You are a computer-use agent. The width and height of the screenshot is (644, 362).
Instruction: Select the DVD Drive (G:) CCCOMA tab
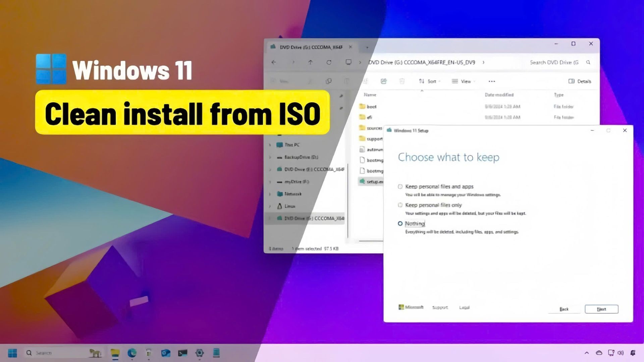click(x=310, y=47)
